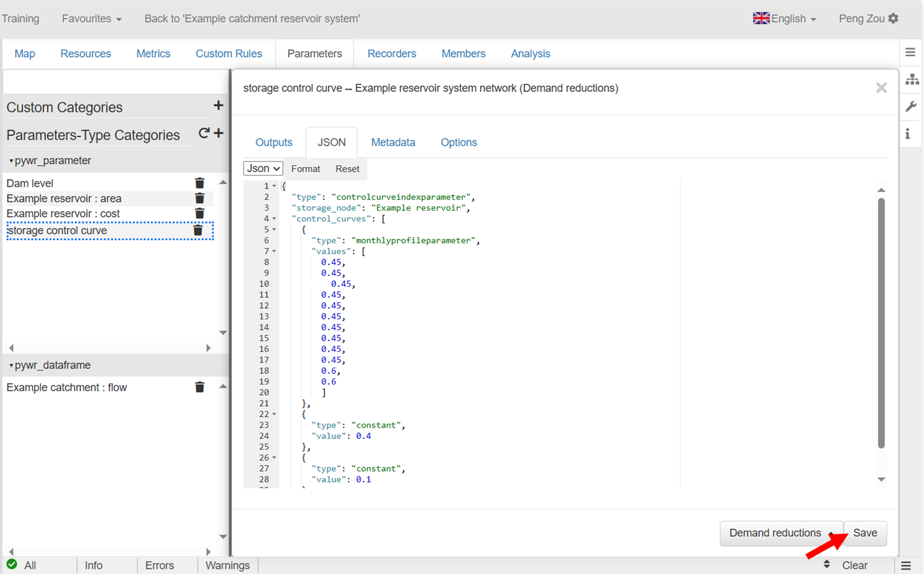Viewport: 924px width, 574px height.
Task: Switch to the Metadata tab
Action: [393, 142]
